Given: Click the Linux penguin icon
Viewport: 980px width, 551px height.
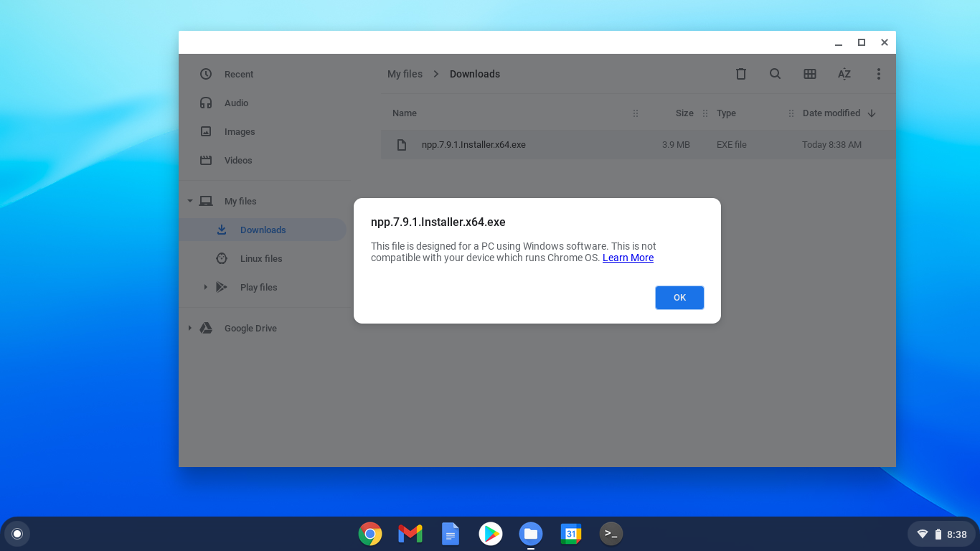Looking at the screenshot, I should 222,258.
